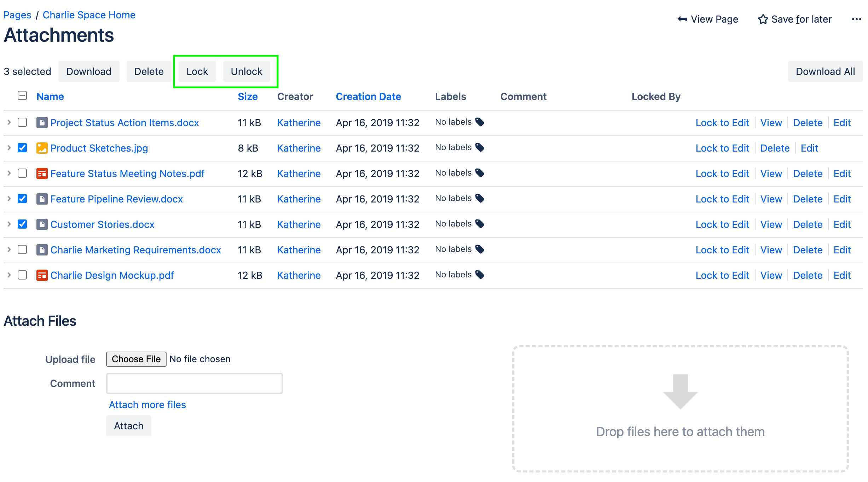Expand the Charlie Marketing Requirements.docx row details
The height and width of the screenshot is (482, 868).
click(9, 249)
